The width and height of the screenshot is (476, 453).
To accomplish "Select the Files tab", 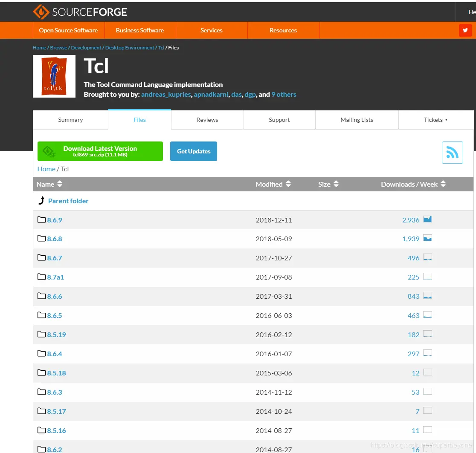I will pos(139,120).
